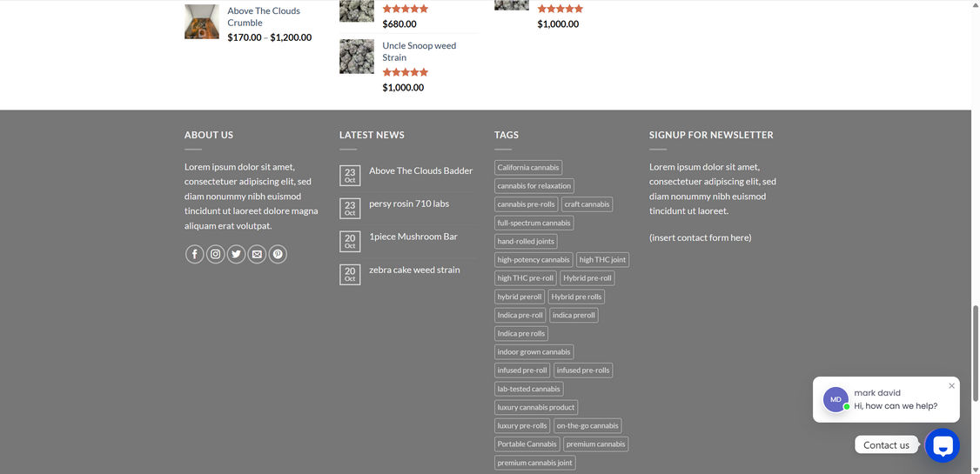Viewport: 980px width, 474px height.
Task: Select the California cannabis tag
Action: (x=528, y=167)
